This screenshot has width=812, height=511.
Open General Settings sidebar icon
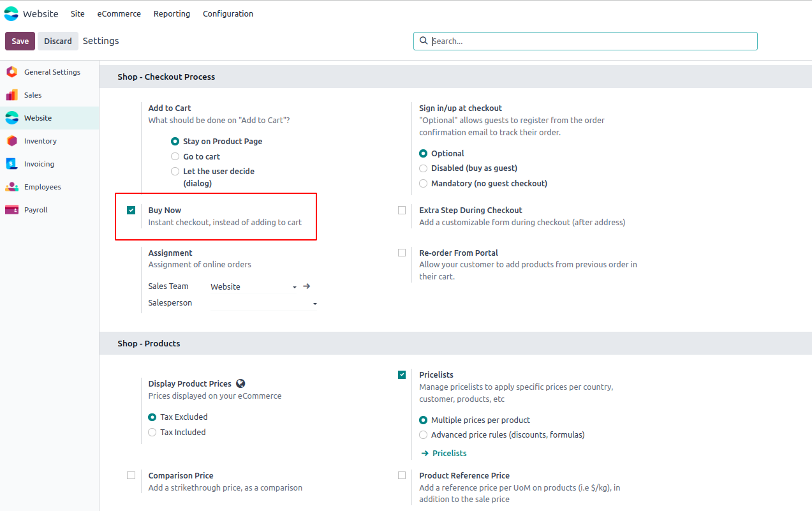tap(11, 72)
